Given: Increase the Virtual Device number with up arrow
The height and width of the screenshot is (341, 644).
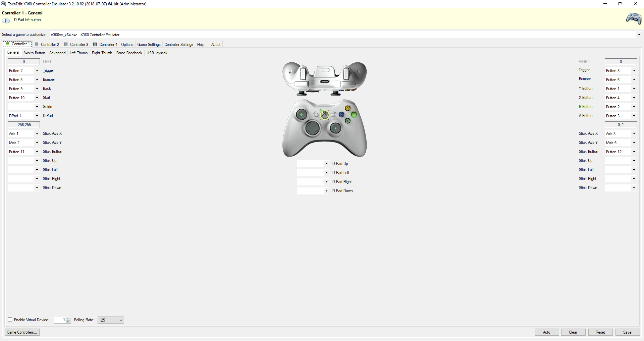Looking at the screenshot, I should pyautogui.click(x=68, y=319).
